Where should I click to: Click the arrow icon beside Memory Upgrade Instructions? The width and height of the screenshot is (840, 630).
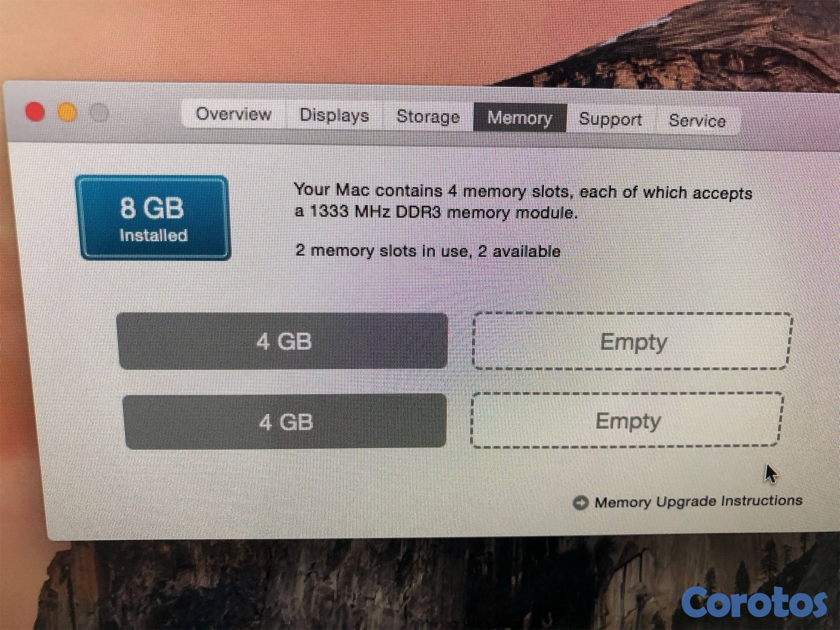580,503
